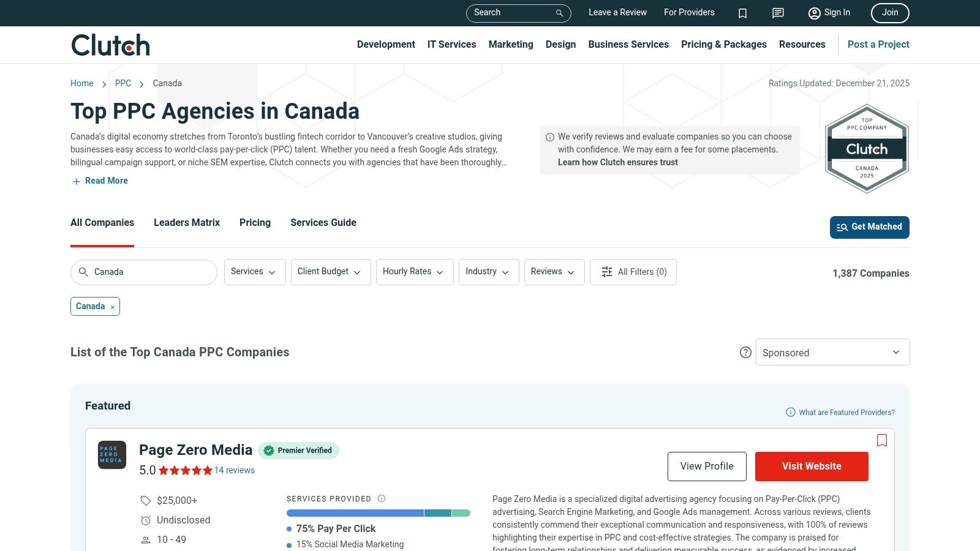Switch to the Leaders Matrix tab
The width and height of the screenshot is (980, 551).
coord(186,222)
